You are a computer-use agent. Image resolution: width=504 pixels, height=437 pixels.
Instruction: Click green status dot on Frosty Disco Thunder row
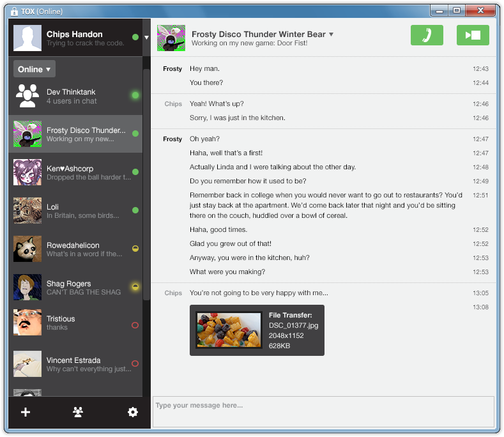click(x=135, y=134)
